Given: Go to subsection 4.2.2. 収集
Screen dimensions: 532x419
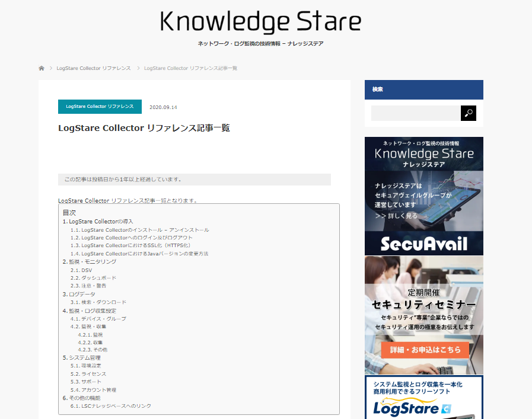Looking at the screenshot, I should (x=90, y=343).
